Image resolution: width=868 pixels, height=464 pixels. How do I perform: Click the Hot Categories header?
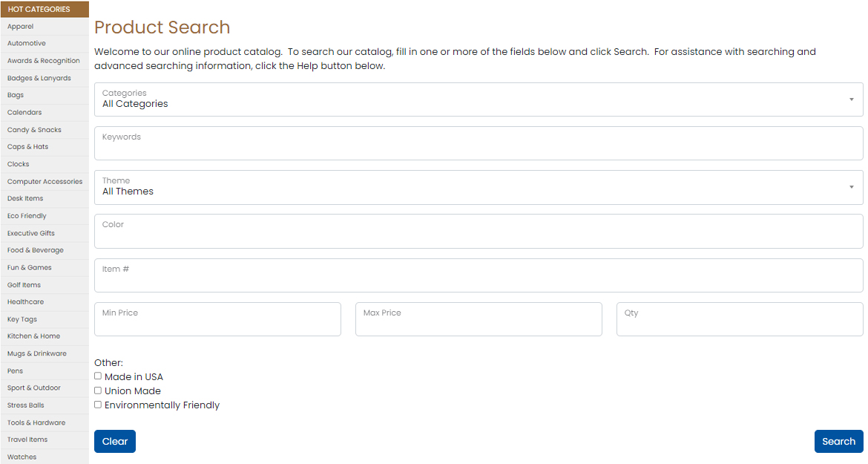[45, 10]
